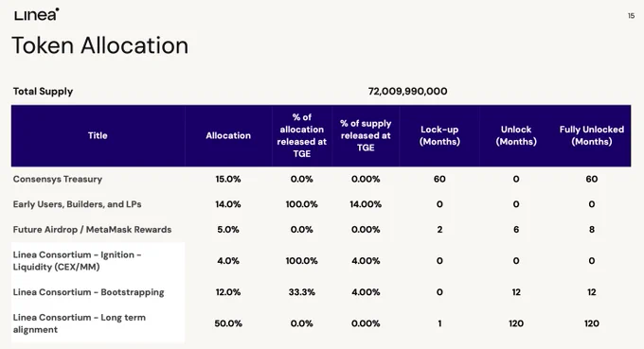Select the Consensys Treasury row title

(x=58, y=179)
